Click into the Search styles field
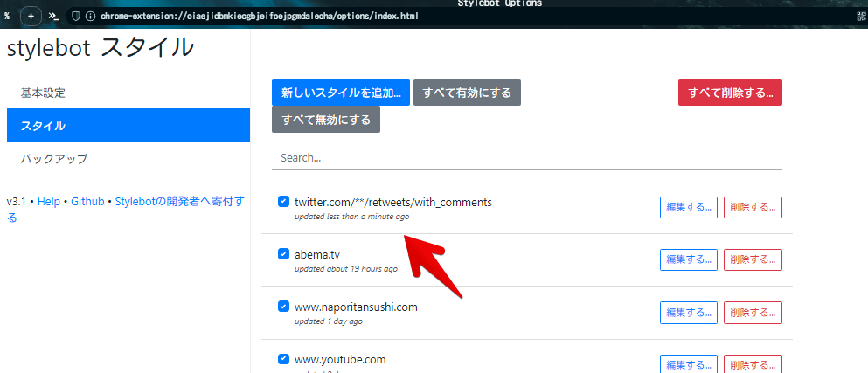 (x=527, y=158)
